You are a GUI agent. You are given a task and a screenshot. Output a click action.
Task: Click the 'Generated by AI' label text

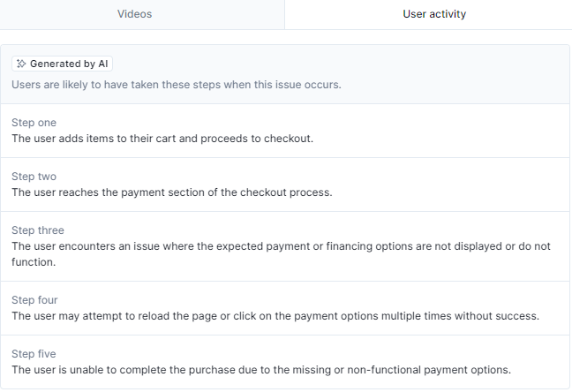click(69, 64)
